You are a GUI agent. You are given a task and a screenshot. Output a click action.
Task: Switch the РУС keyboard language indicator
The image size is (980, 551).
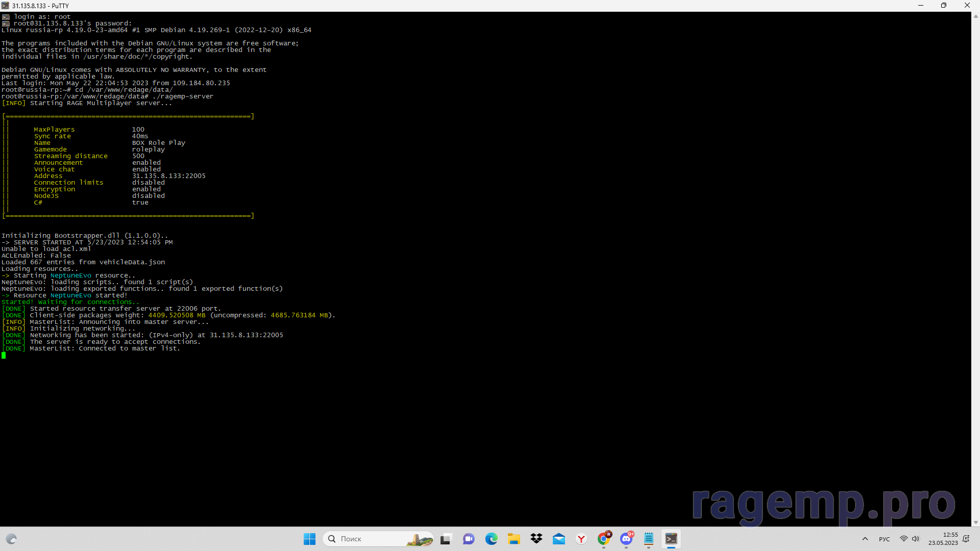[884, 539]
